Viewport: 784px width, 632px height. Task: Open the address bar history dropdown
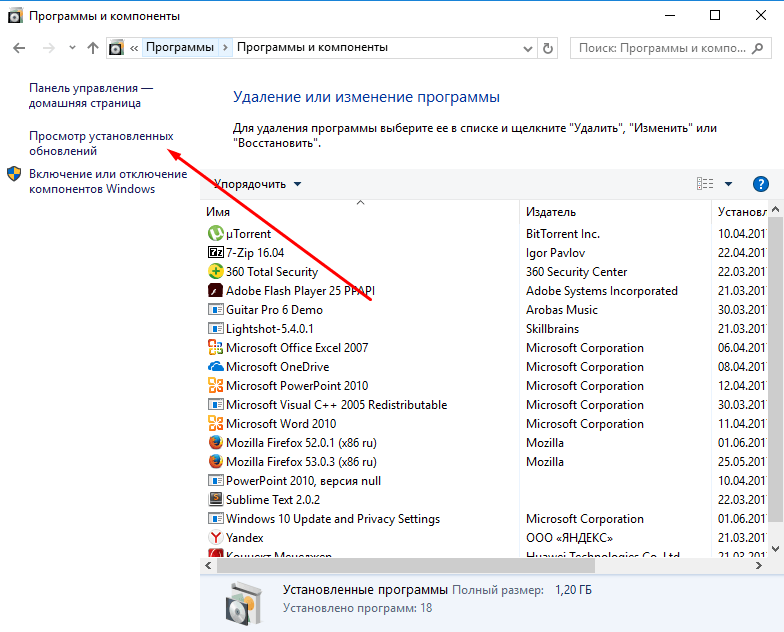point(527,48)
